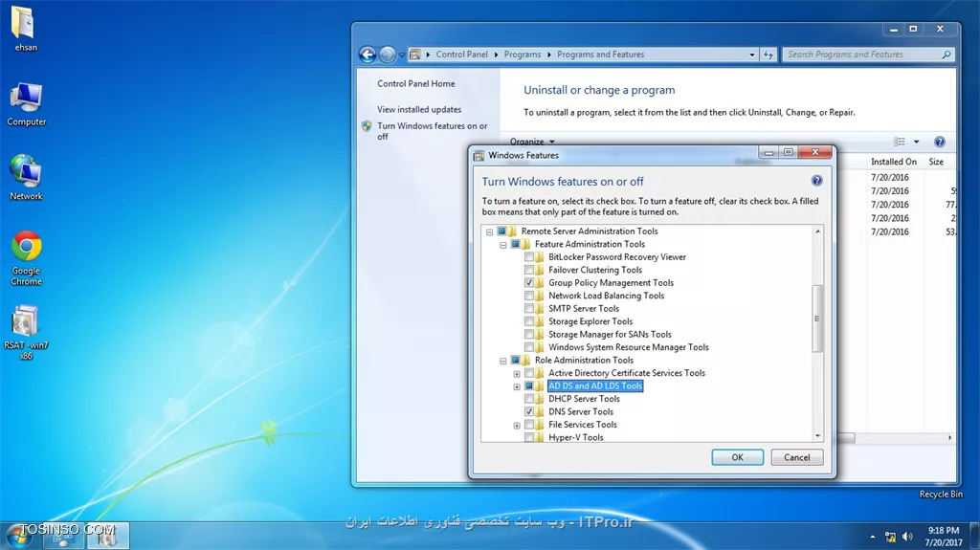Select Control Panel in breadcrumb
This screenshot has height=550, width=980.
click(461, 55)
